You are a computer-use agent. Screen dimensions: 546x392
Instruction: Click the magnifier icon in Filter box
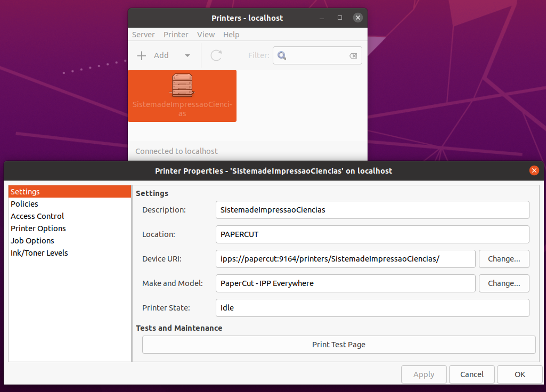pos(282,55)
